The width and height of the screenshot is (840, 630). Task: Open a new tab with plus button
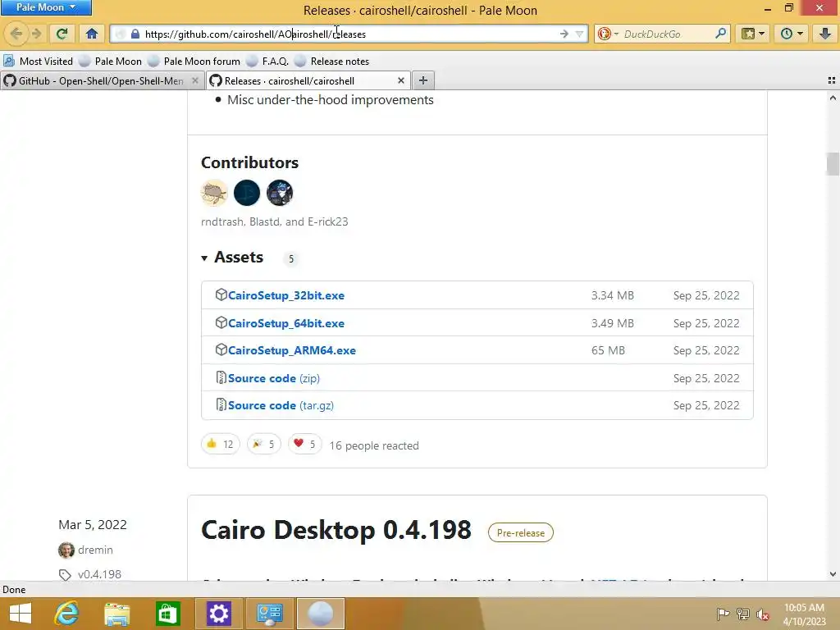tap(422, 80)
